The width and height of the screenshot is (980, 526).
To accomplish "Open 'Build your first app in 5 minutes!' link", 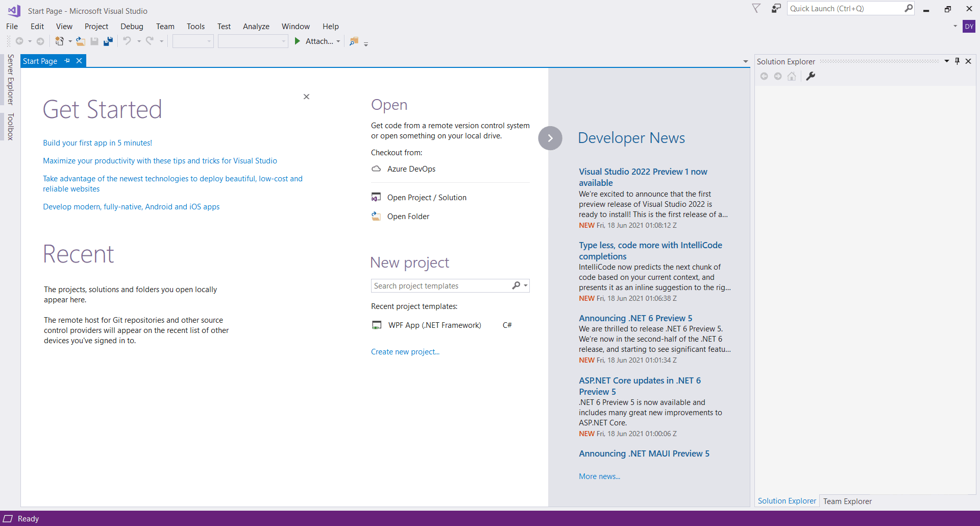I will pyautogui.click(x=97, y=143).
